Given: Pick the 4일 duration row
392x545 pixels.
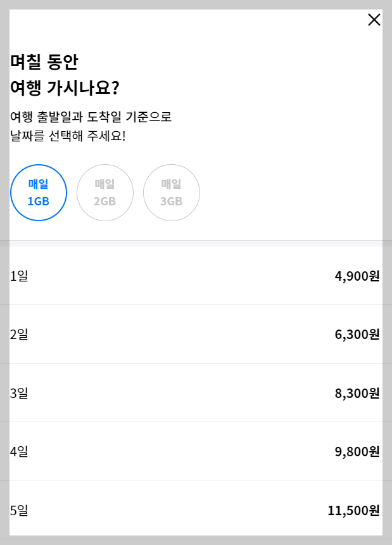Looking at the screenshot, I should click(x=196, y=452).
